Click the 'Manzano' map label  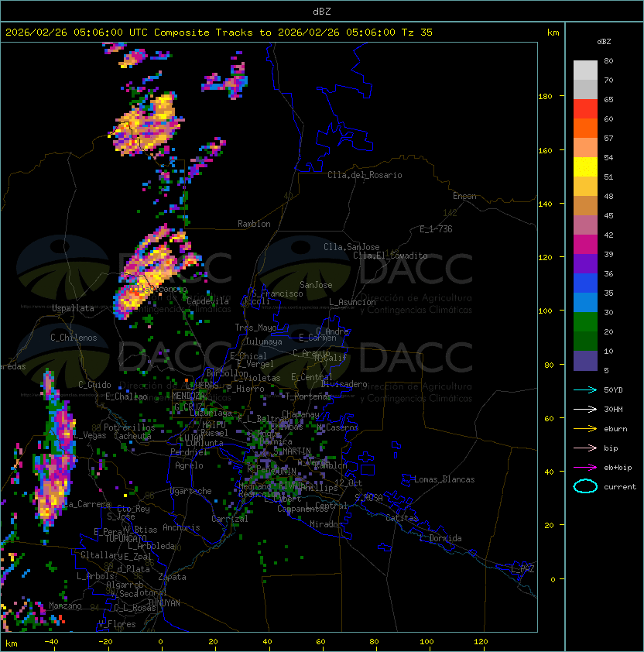pyautogui.click(x=65, y=606)
